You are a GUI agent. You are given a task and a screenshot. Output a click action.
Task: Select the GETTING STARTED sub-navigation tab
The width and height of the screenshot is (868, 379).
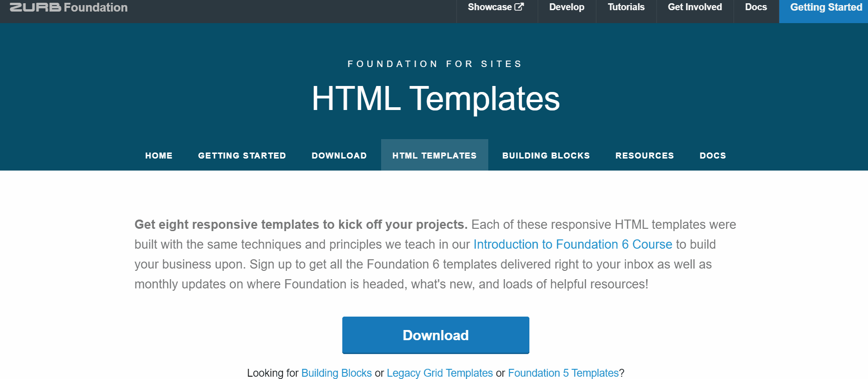click(242, 155)
